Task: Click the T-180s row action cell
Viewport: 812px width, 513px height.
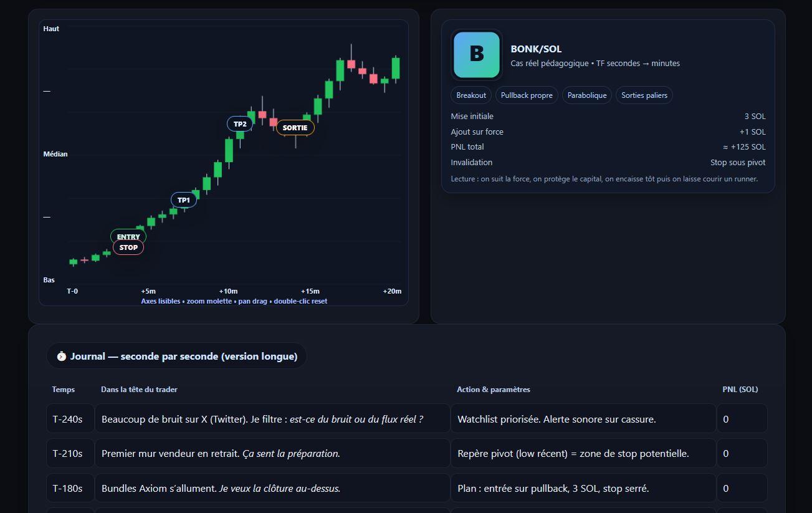Action: [x=583, y=488]
